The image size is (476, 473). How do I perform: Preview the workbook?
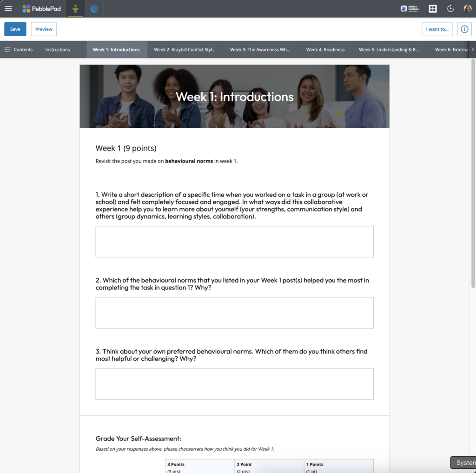[44, 29]
